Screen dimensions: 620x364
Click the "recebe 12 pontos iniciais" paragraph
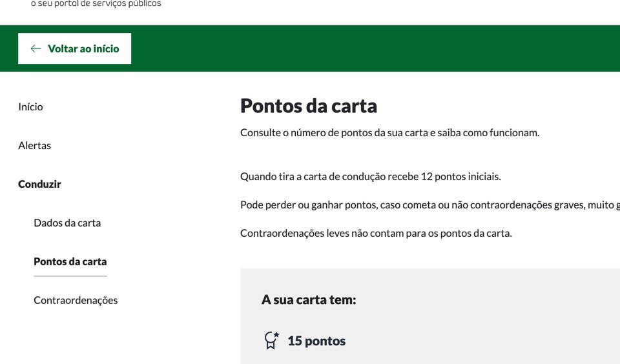point(370,177)
